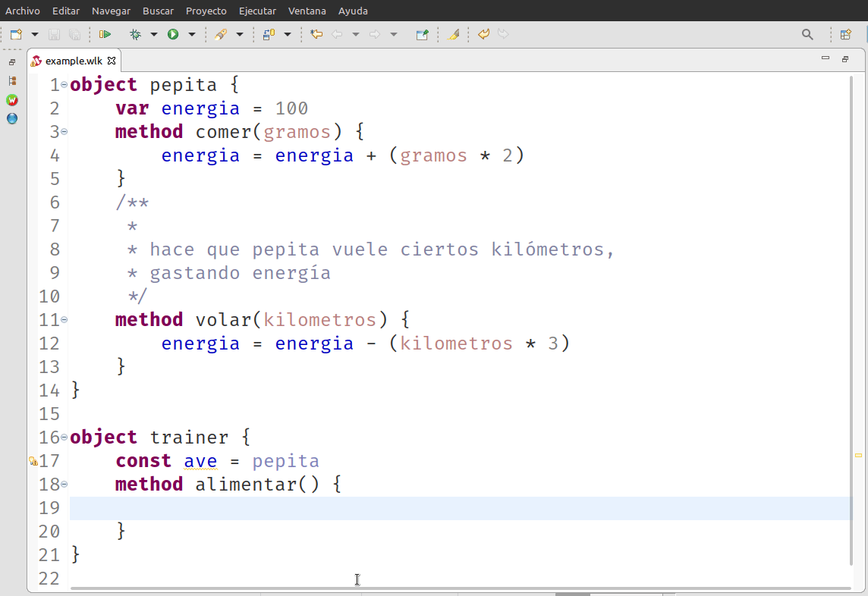Open the Wollok view in left sidebar

tap(12, 100)
